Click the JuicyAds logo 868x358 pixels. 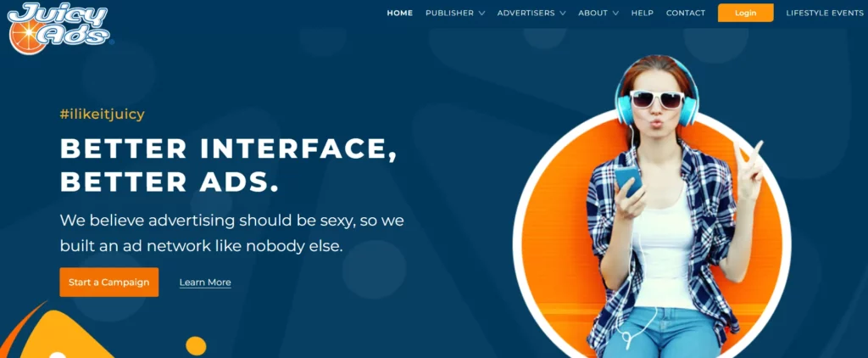tap(59, 29)
